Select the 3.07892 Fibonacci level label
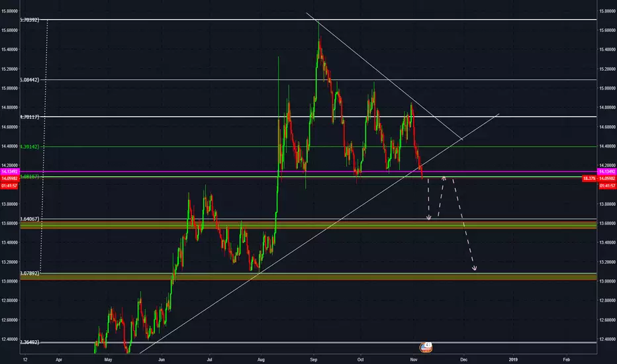The image size is (617, 364). pyautogui.click(x=30, y=273)
